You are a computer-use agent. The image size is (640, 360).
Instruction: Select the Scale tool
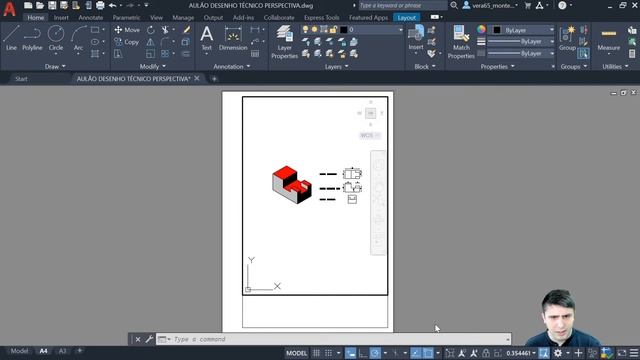(x=151, y=53)
